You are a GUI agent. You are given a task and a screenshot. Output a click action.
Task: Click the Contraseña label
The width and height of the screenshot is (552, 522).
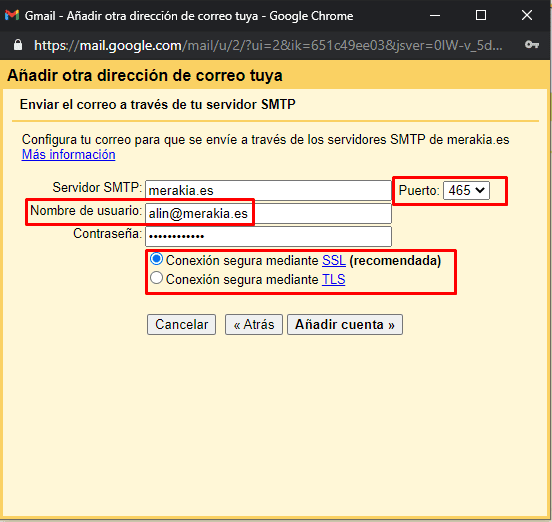(107, 233)
